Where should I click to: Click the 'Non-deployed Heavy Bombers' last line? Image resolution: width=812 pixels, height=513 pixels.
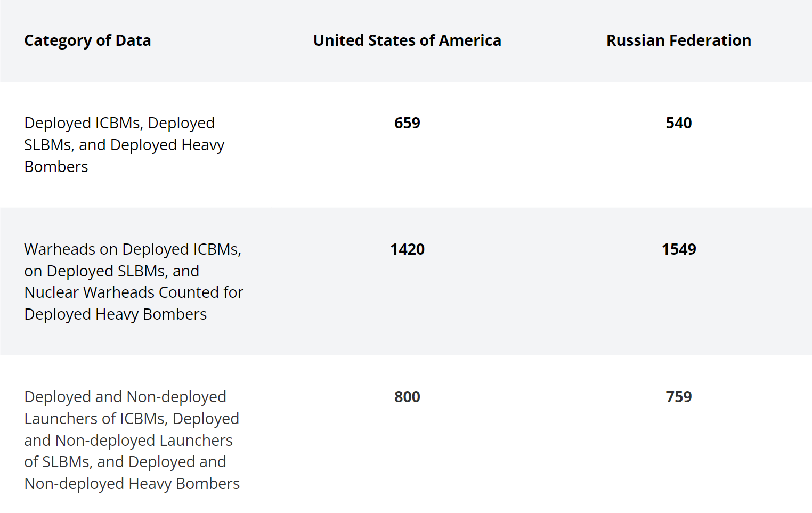(132, 484)
